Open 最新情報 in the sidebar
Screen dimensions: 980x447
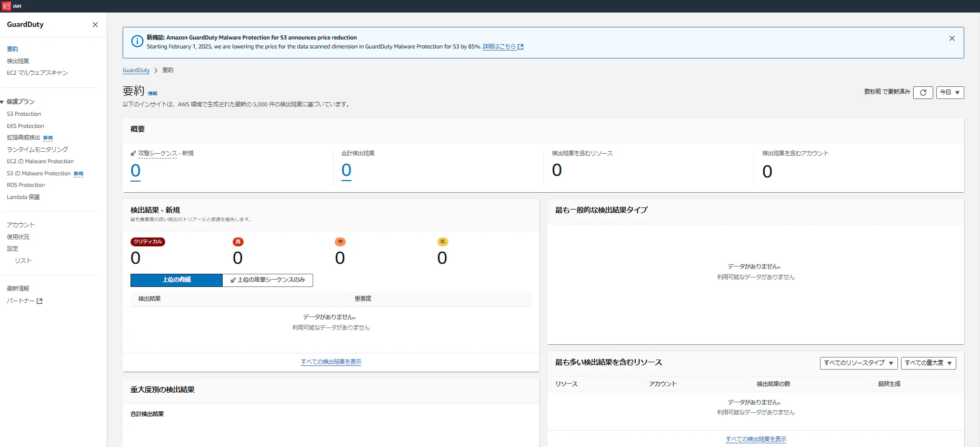pos(18,289)
